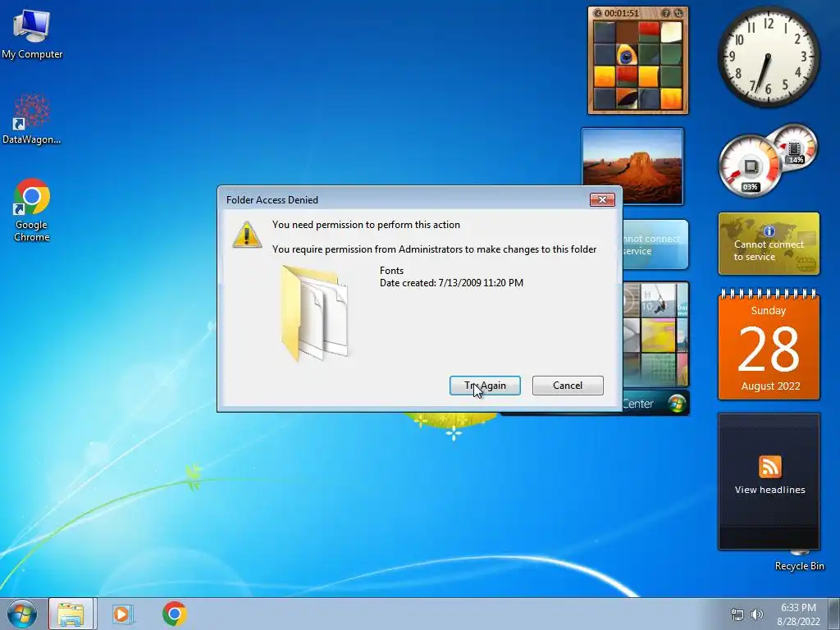Click the Cancel button
Screen dimensions: 840x630
coord(568,386)
